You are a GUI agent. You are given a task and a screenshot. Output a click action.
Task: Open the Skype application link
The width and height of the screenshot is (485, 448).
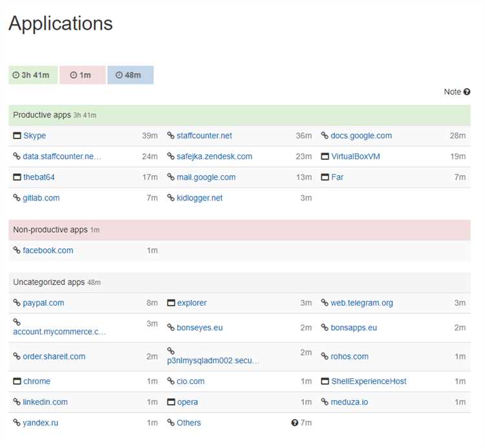pos(34,136)
